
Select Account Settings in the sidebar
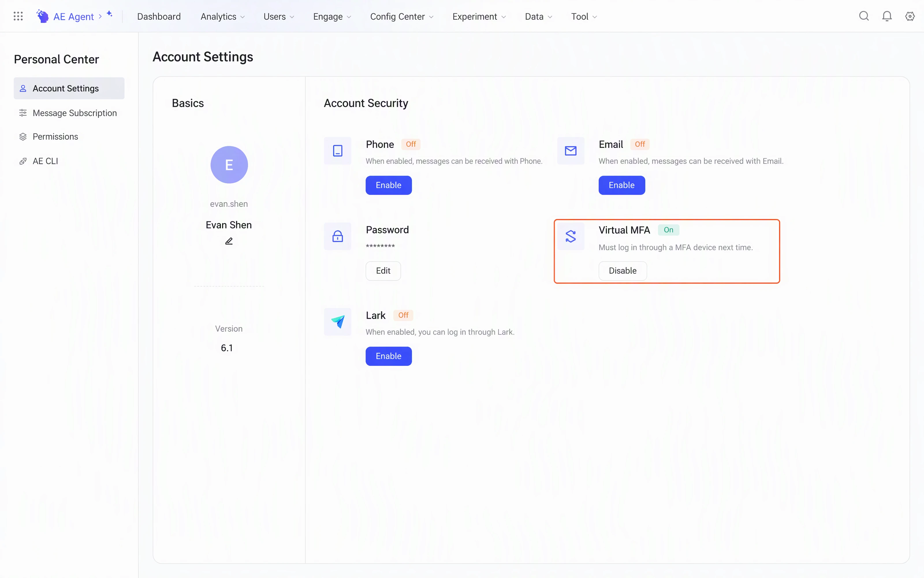(x=69, y=88)
